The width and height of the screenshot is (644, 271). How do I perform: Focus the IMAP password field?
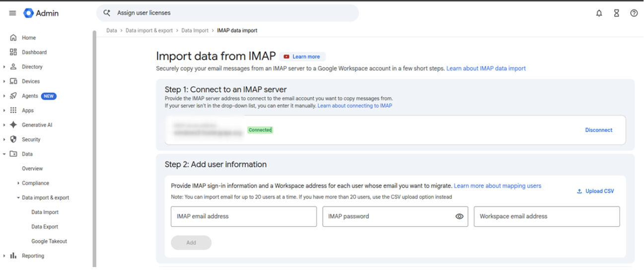[395, 216]
